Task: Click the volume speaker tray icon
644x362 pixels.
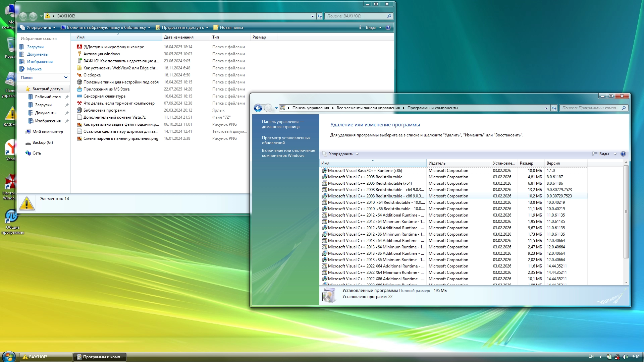Action: [625, 357]
